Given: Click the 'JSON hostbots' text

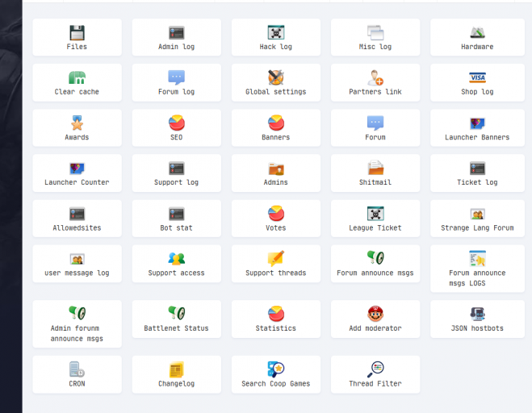Looking at the screenshot, I should click(x=477, y=328).
